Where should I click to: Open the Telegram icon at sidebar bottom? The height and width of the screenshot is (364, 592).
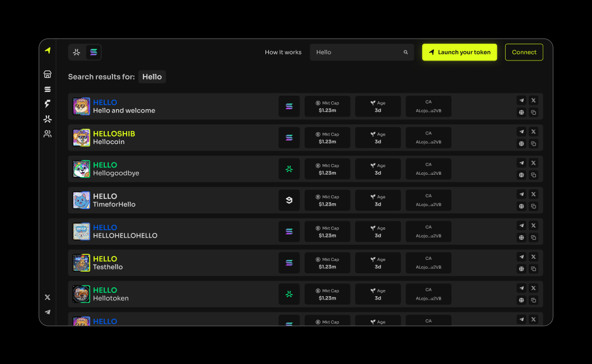(48, 312)
